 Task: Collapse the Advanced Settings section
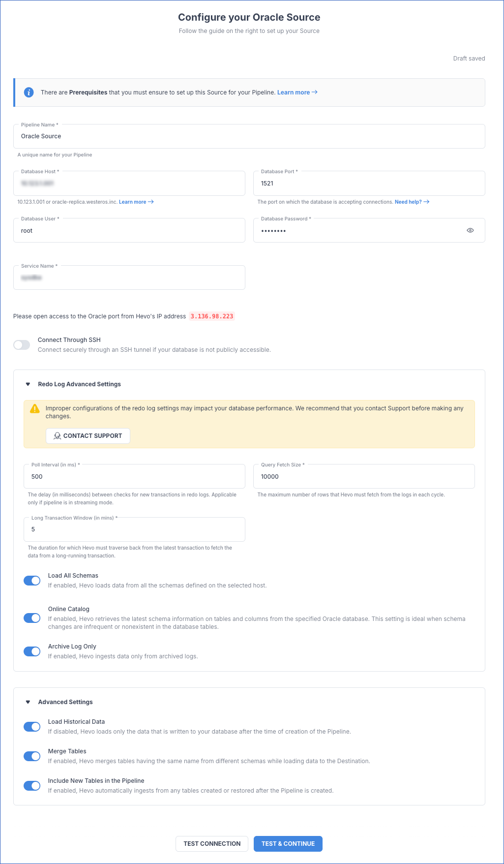coord(28,702)
